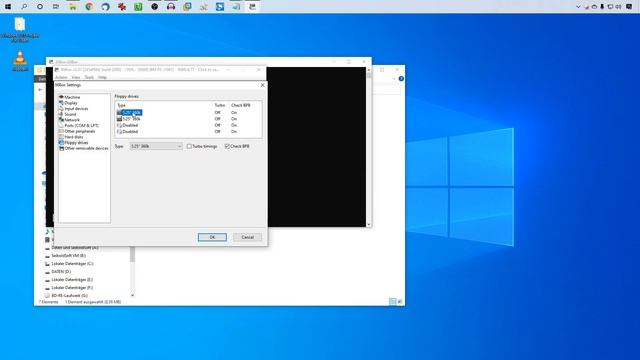Viewport: 640px width, 360px height.
Task: Open Cortana circle icon
Action: (40, 7)
